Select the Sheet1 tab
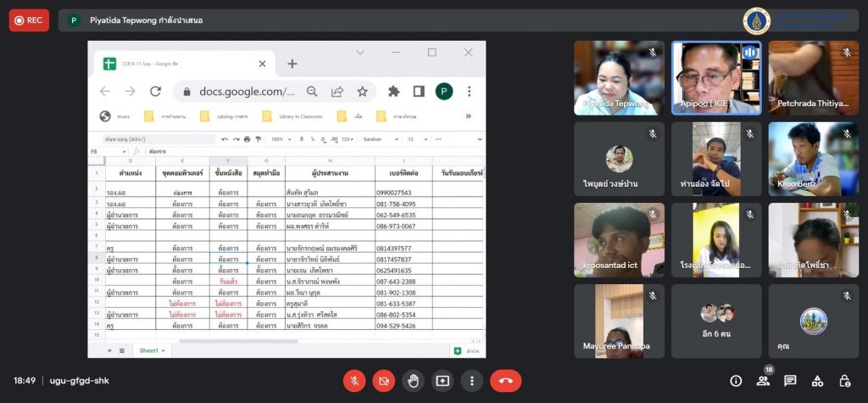 point(152,350)
